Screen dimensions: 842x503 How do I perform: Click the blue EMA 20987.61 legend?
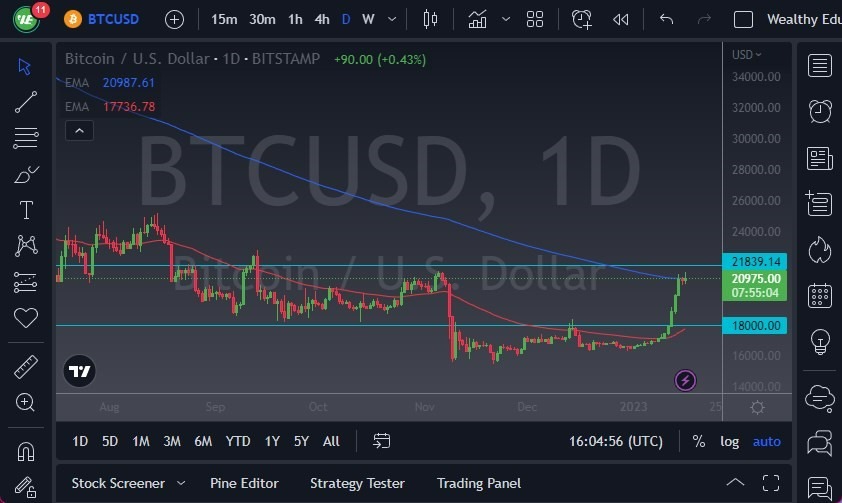point(110,83)
